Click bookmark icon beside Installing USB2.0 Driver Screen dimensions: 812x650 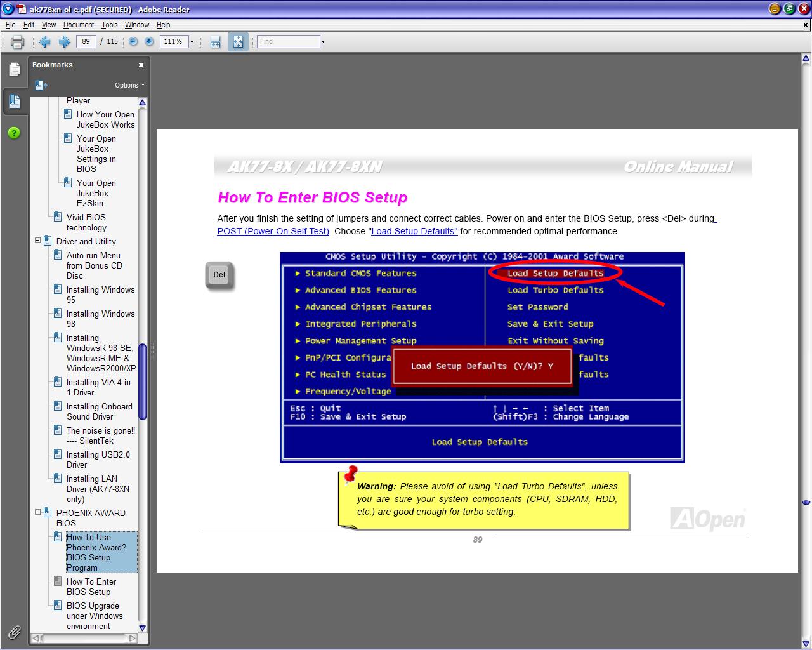tap(58, 454)
